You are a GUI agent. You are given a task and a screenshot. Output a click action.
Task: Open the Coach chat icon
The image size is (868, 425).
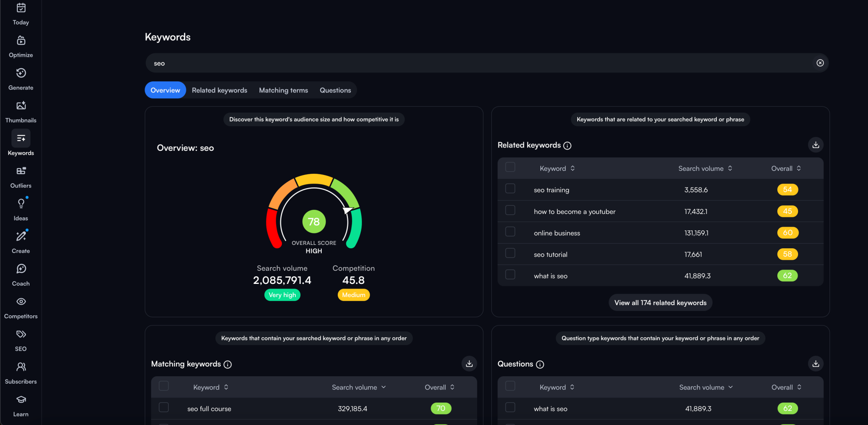(21, 269)
